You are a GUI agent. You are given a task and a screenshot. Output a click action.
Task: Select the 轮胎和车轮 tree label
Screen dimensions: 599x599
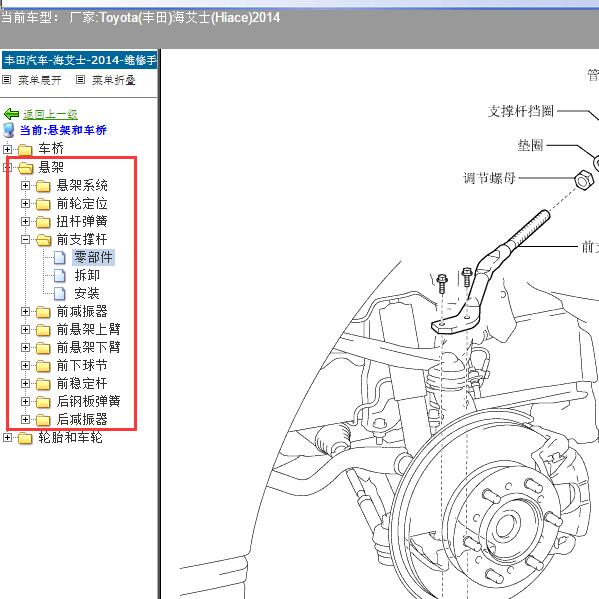(x=70, y=437)
